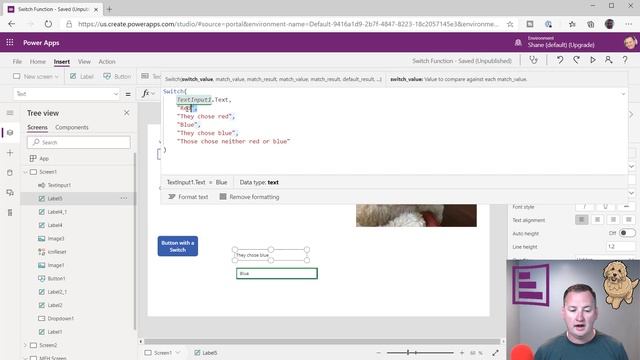Image resolution: width=640 pixels, height=360 pixels.
Task: Reload the browser page
Action: [x=48, y=24]
